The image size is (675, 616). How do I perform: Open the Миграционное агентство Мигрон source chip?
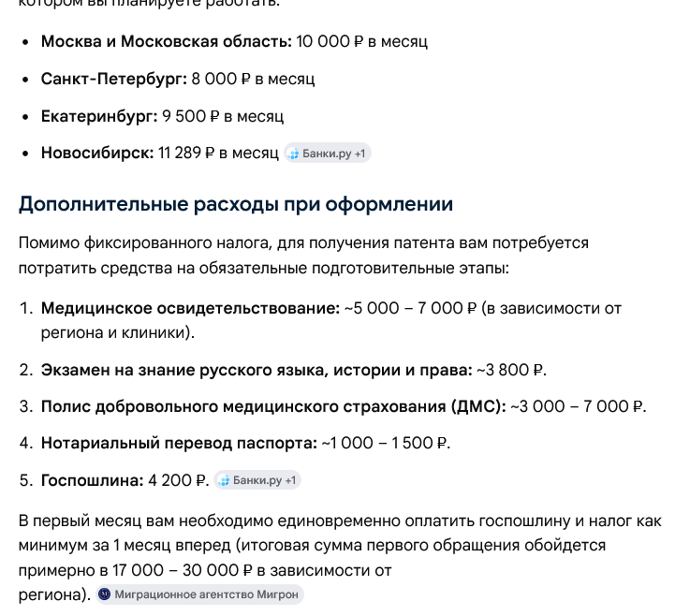(x=199, y=594)
